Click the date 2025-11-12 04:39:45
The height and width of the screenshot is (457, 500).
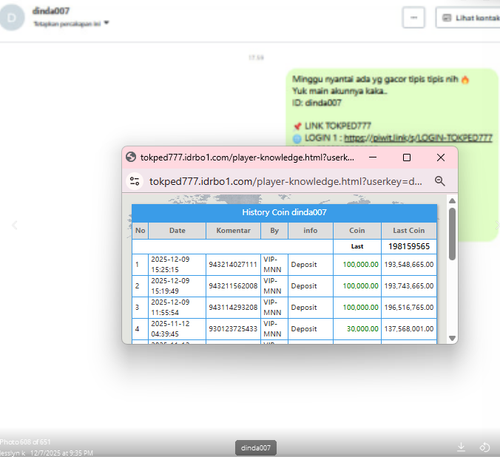click(170, 329)
